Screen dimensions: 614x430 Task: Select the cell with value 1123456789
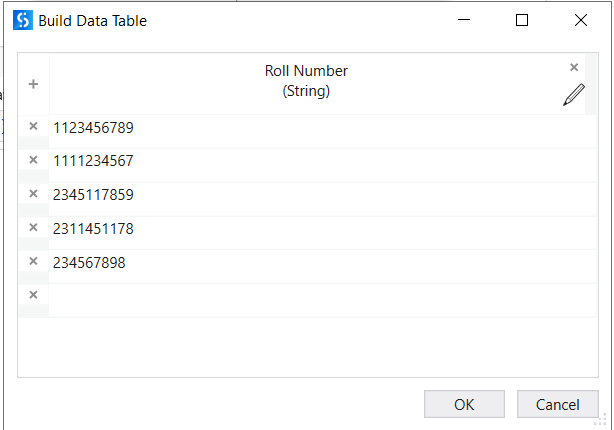93,128
